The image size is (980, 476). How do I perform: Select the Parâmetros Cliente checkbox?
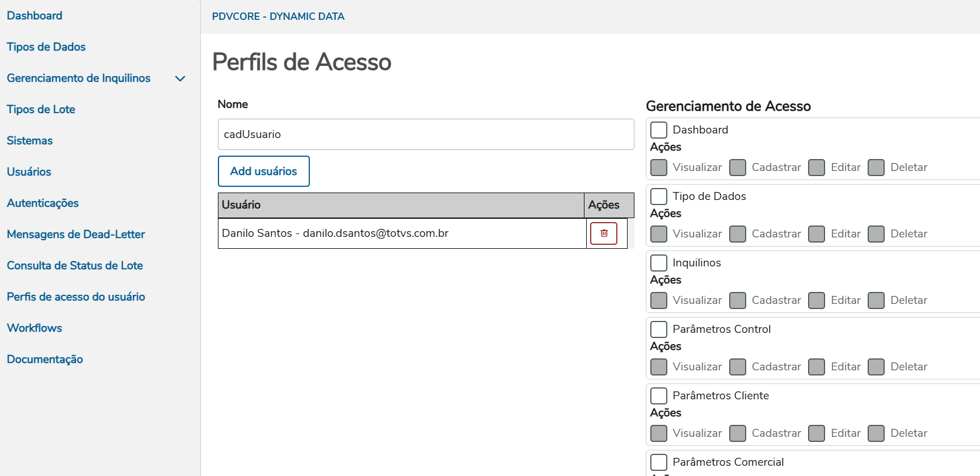click(x=659, y=396)
